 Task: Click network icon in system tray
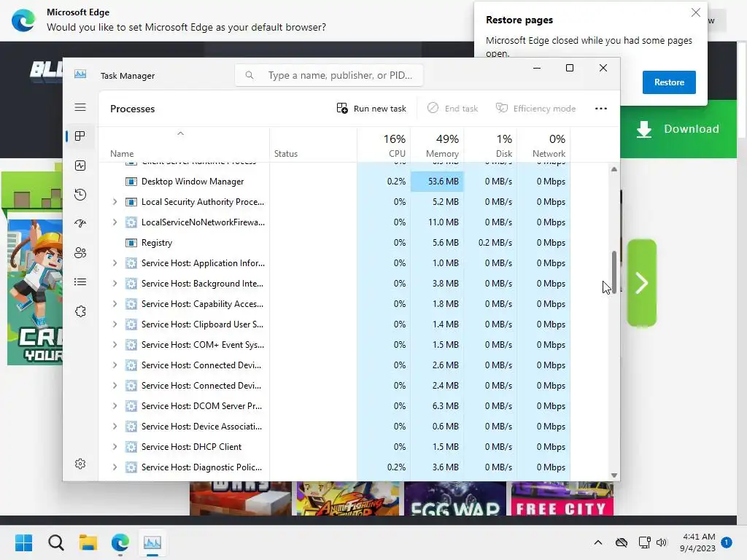coord(645,542)
